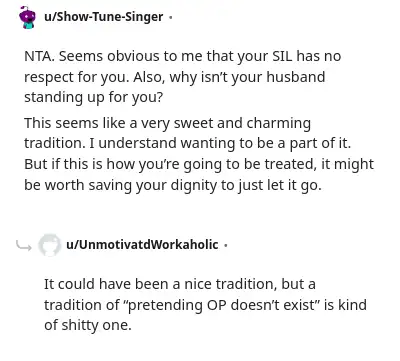Select the line "standing up for you?"
The height and width of the screenshot is (361, 400).
tap(94, 97)
